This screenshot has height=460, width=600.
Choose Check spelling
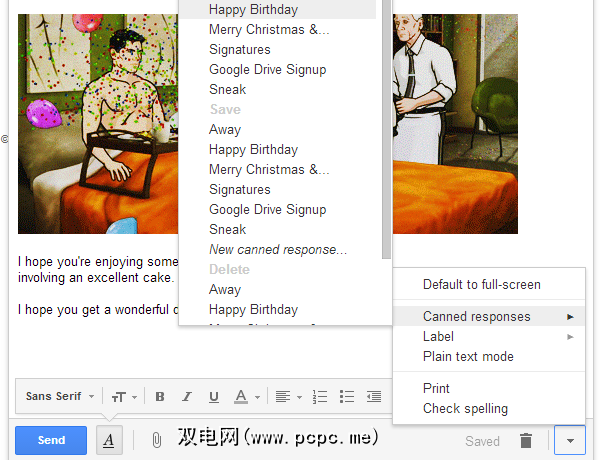pyautogui.click(x=489, y=408)
